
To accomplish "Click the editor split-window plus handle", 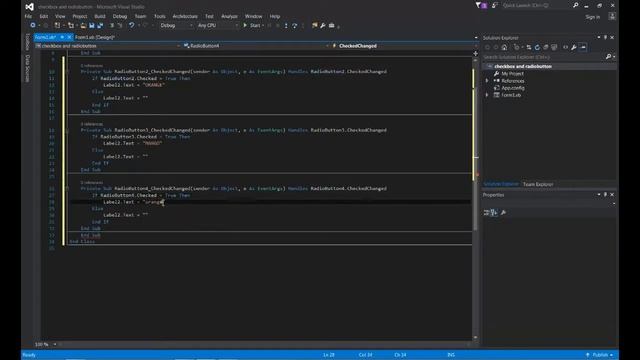I will [476, 53].
